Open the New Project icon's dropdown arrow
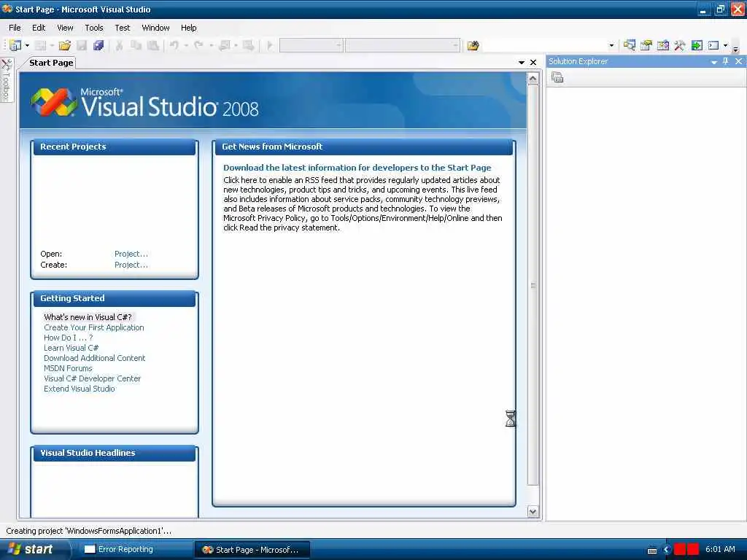This screenshot has width=747, height=560. (27, 46)
